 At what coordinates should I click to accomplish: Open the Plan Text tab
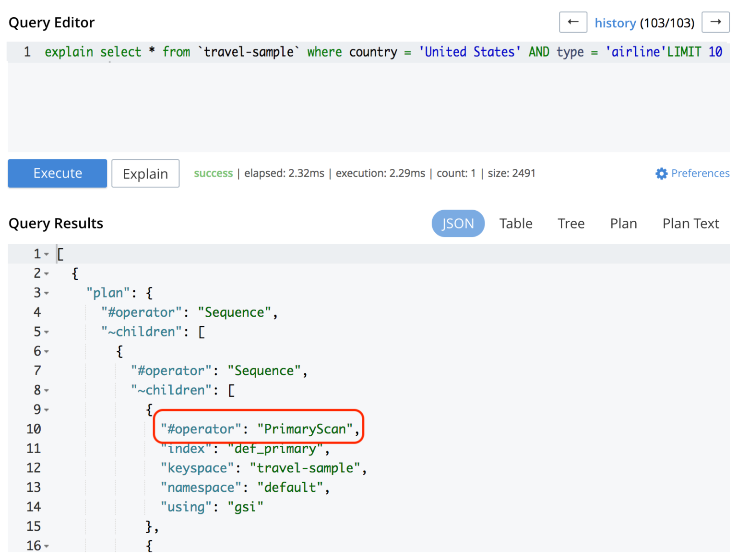[690, 223]
